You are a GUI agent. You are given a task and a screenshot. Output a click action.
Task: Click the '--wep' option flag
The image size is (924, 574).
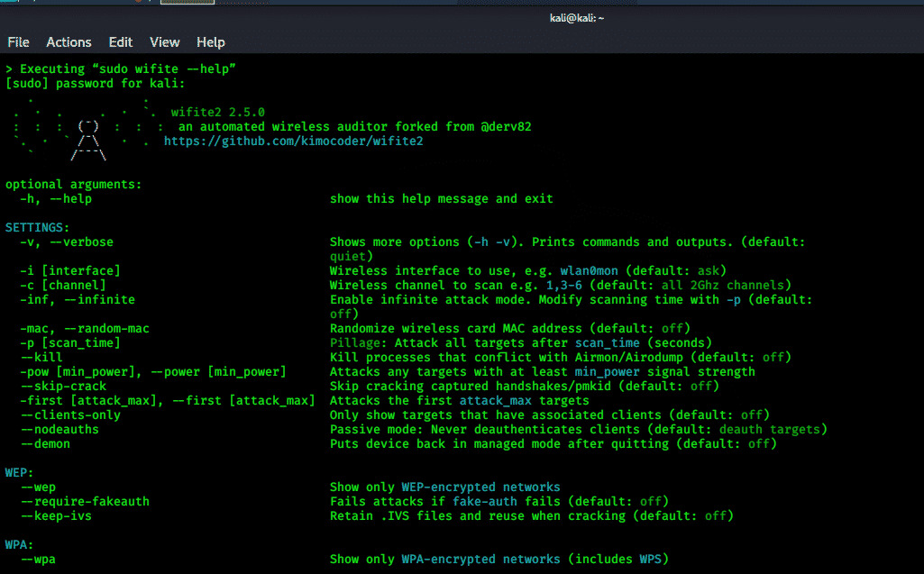[x=38, y=487]
